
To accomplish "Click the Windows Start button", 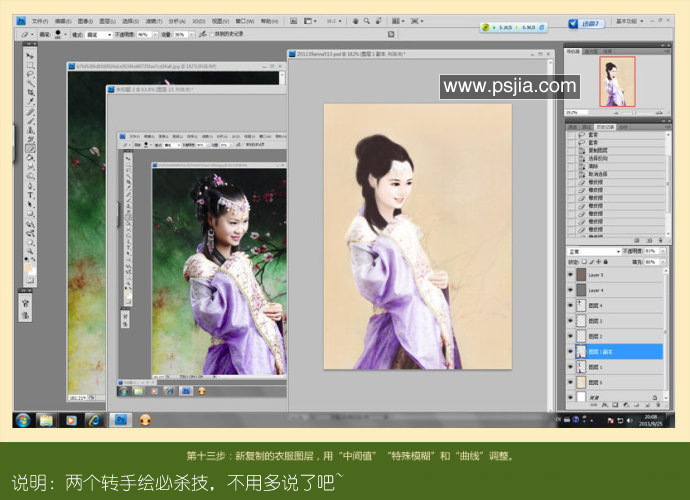I will tap(23, 420).
